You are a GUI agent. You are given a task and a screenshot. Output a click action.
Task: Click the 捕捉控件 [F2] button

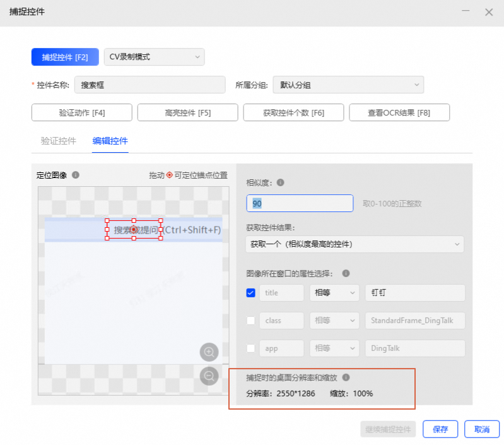click(65, 57)
